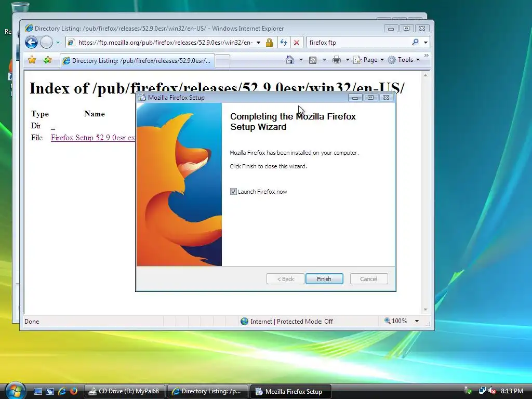
Task: Open the Page menu
Action: point(369,60)
